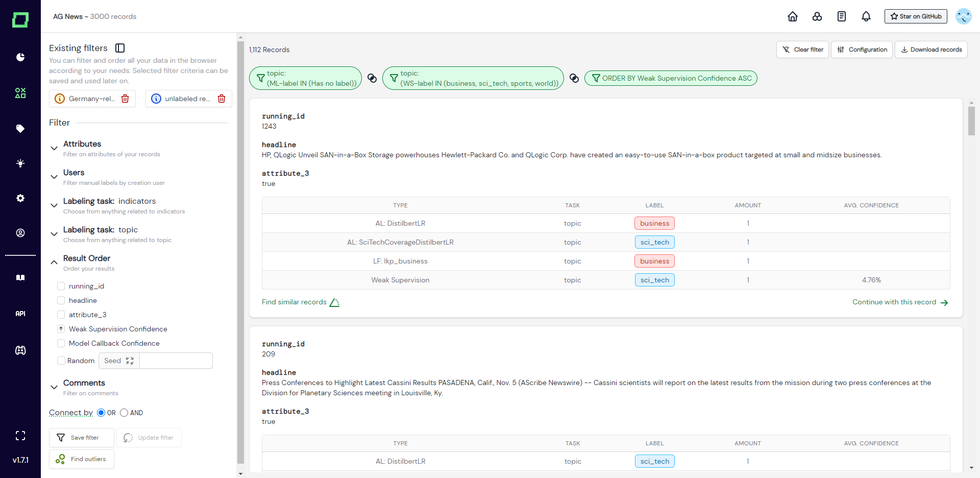This screenshot has width=980, height=478.
Task: Open the heuristics lightbulb sidebar icon
Action: click(x=20, y=163)
